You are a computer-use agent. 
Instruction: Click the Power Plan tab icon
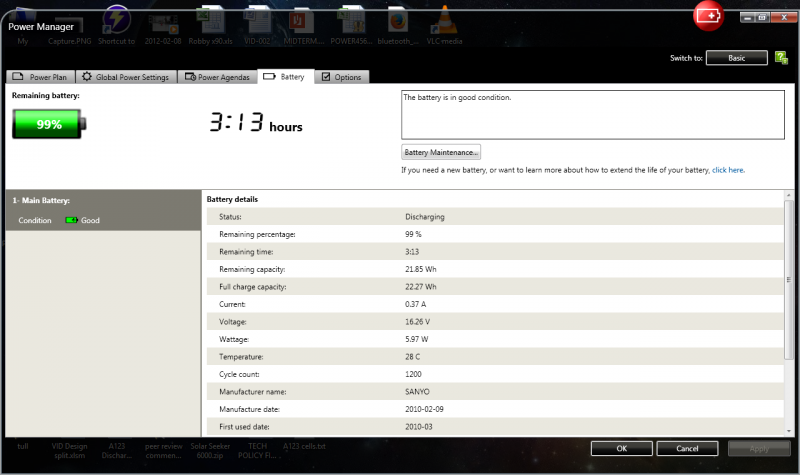[x=18, y=77]
